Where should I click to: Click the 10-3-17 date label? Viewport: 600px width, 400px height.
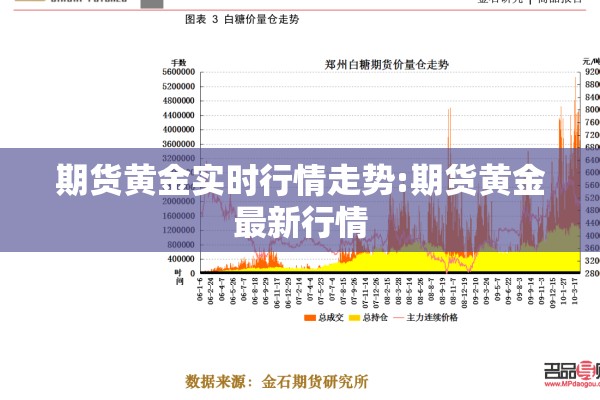574,291
